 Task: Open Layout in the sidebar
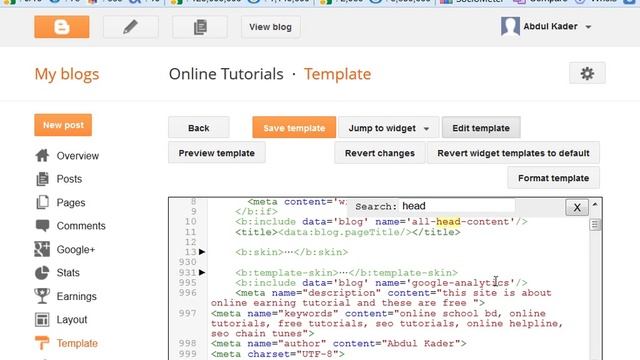(72, 320)
